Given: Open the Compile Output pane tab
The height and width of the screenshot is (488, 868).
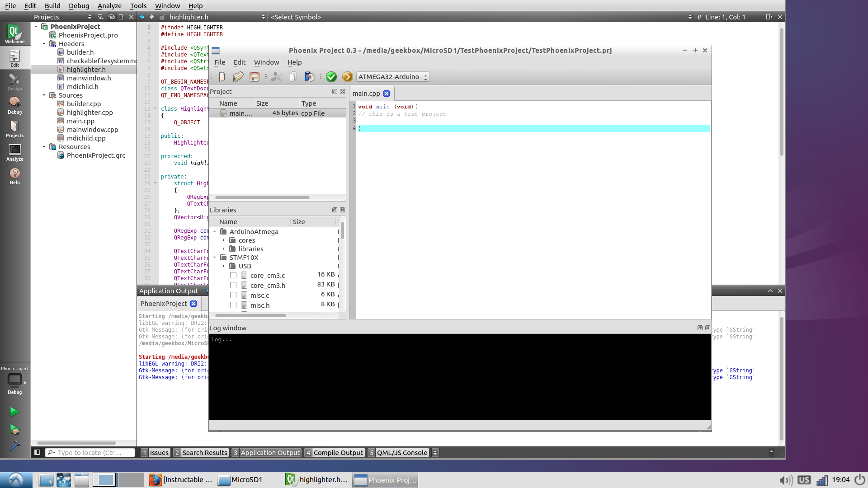Looking at the screenshot, I should click(338, 453).
